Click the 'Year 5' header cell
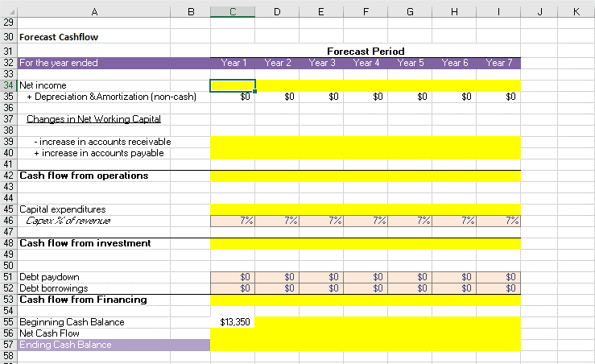The height and width of the screenshot is (364, 595). click(410, 63)
